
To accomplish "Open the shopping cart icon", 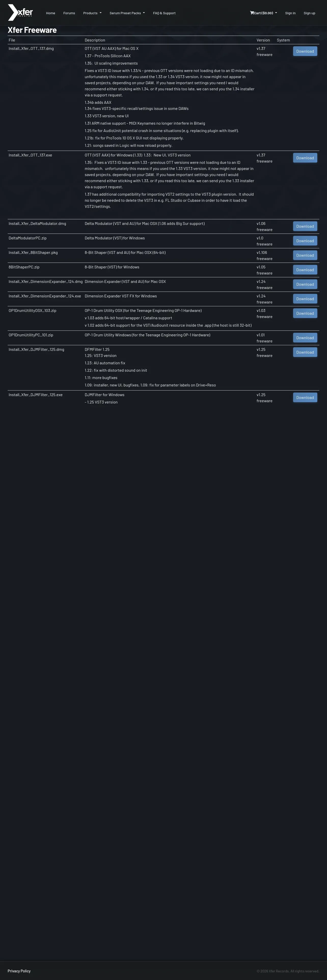I will [x=252, y=12].
